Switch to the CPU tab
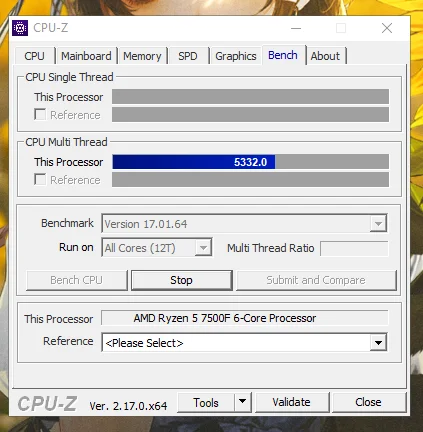 [35, 56]
